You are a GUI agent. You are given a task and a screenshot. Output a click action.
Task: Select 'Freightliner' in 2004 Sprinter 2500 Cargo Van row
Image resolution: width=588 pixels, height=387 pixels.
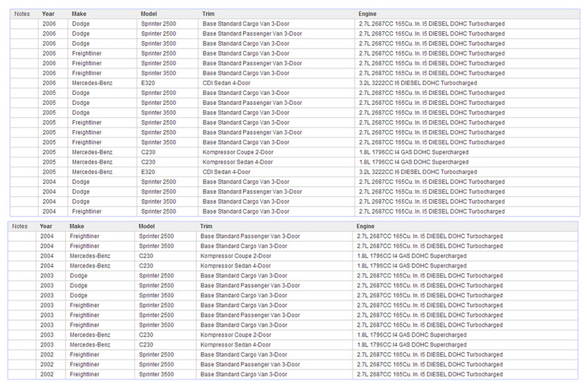tap(87, 211)
